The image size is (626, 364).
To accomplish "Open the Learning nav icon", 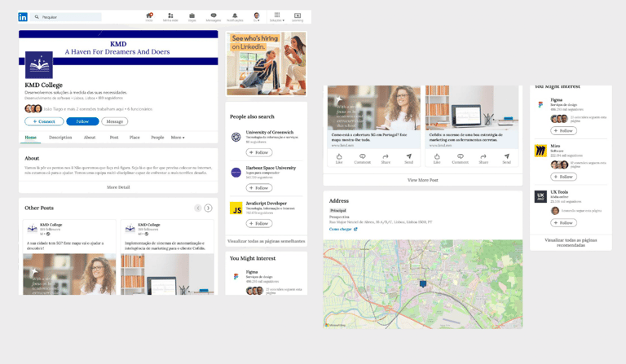I will point(298,17).
